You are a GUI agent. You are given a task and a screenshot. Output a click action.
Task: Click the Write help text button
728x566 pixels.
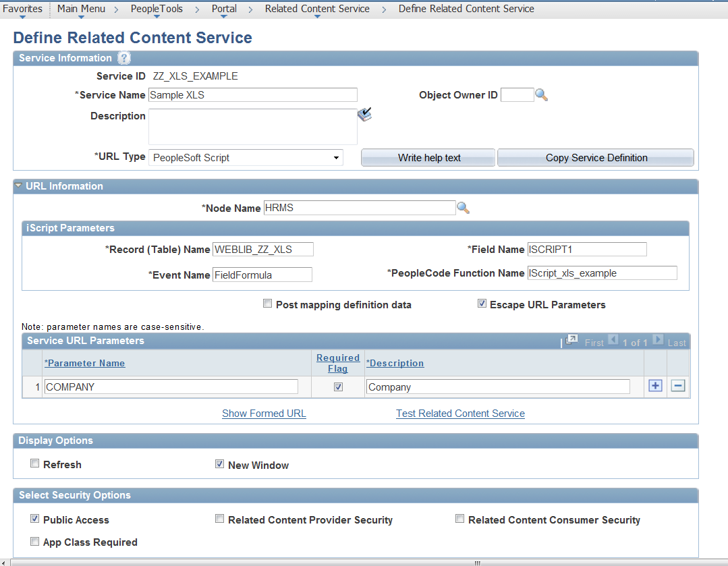click(428, 157)
